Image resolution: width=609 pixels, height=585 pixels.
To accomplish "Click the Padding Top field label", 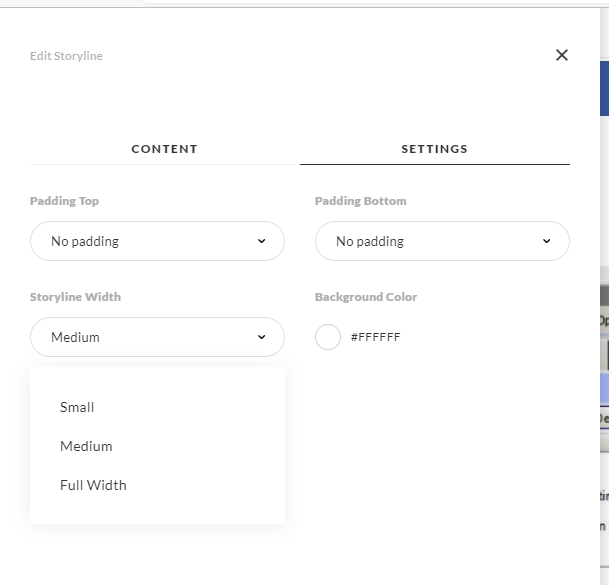I will point(64,201).
